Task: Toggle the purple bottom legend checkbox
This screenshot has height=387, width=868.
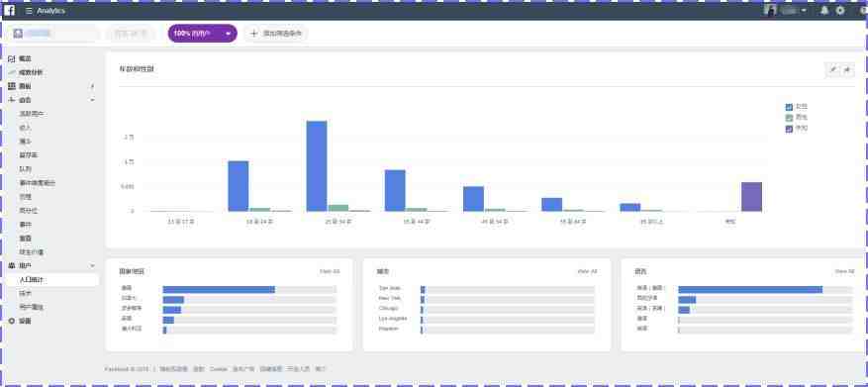Action: pyautogui.click(x=789, y=129)
